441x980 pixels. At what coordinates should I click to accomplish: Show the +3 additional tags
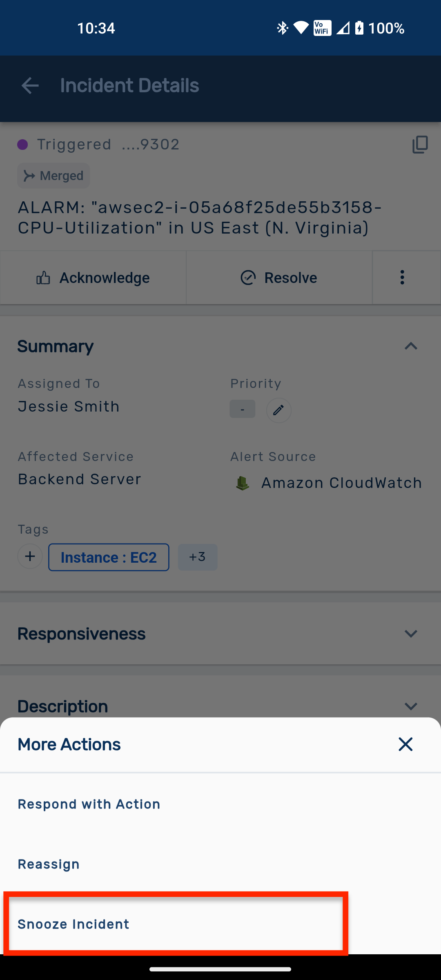tap(197, 557)
